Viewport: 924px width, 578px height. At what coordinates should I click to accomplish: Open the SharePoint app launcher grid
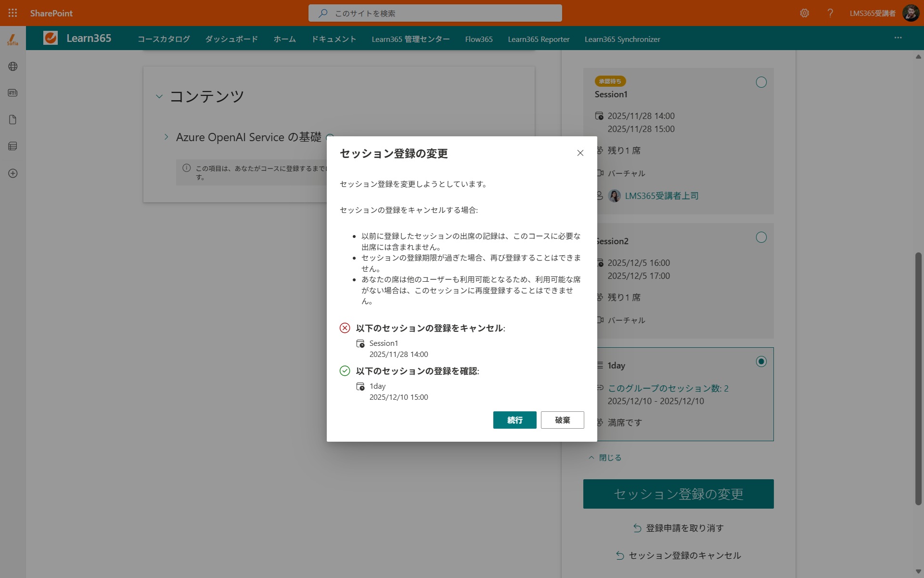pyautogui.click(x=13, y=13)
